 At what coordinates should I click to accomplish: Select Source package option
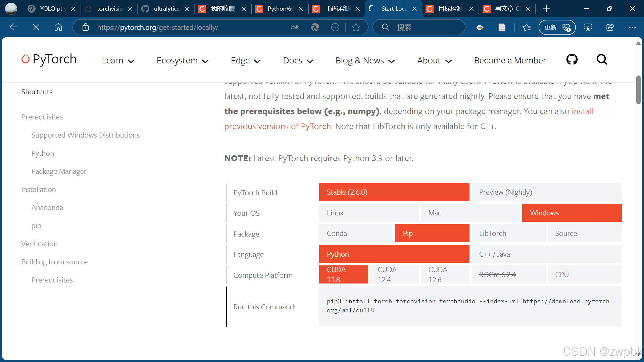click(x=585, y=233)
